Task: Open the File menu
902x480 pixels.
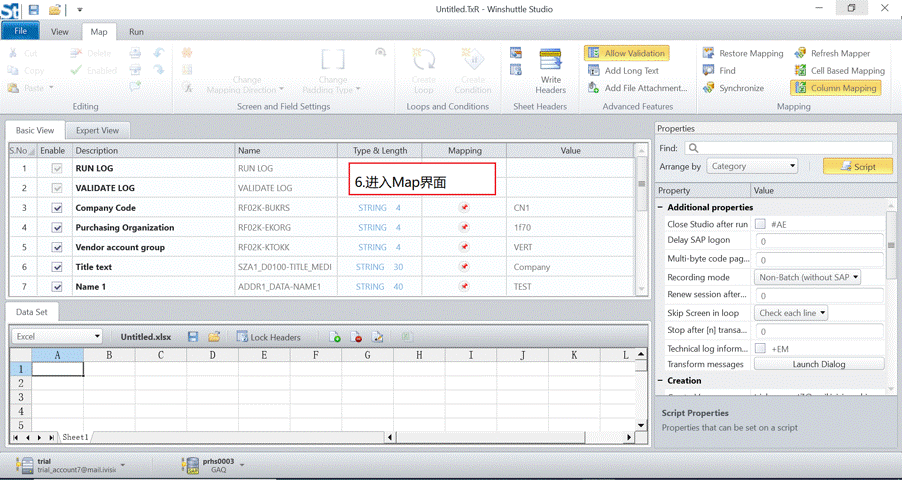Action: pos(20,31)
